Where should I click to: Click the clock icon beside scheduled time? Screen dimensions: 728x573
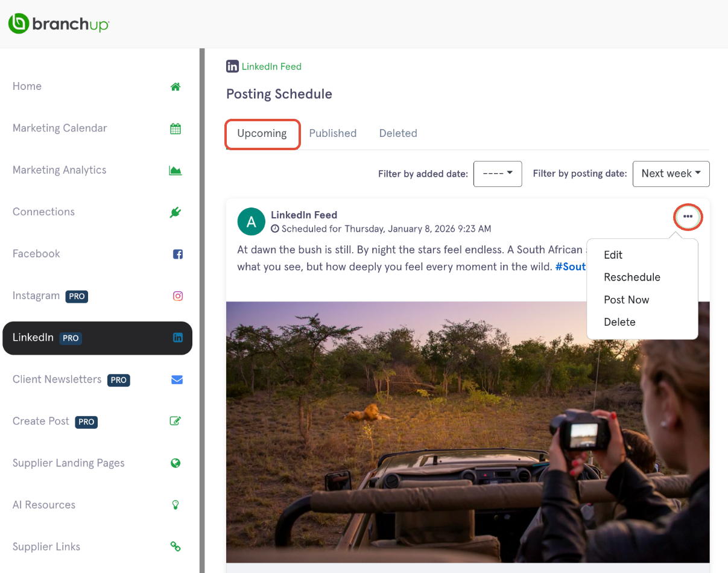tap(275, 229)
